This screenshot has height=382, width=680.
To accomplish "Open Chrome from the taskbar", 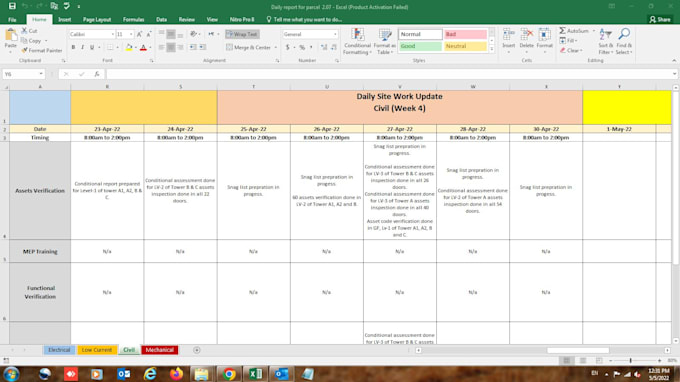I will click(x=229, y=374).
